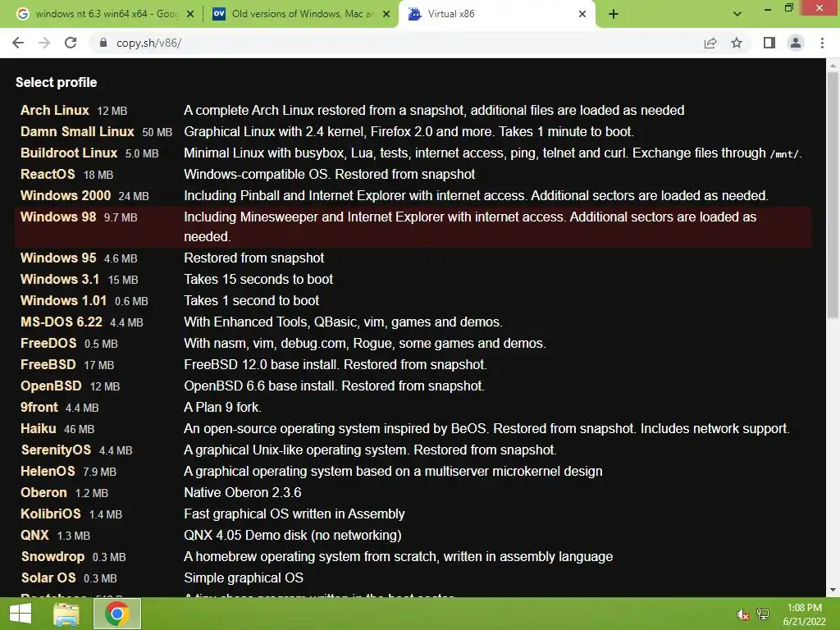Click the scrollbar up arrow
Viewport: 840px width, 630px height.
833,65
